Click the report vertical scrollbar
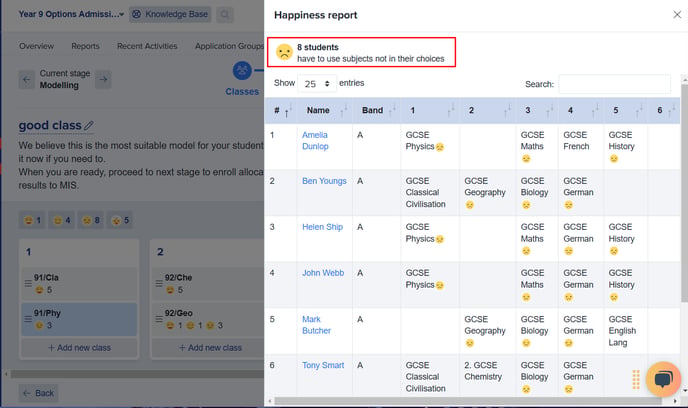This screenshot has width=688, height=408. pos(684,193)
